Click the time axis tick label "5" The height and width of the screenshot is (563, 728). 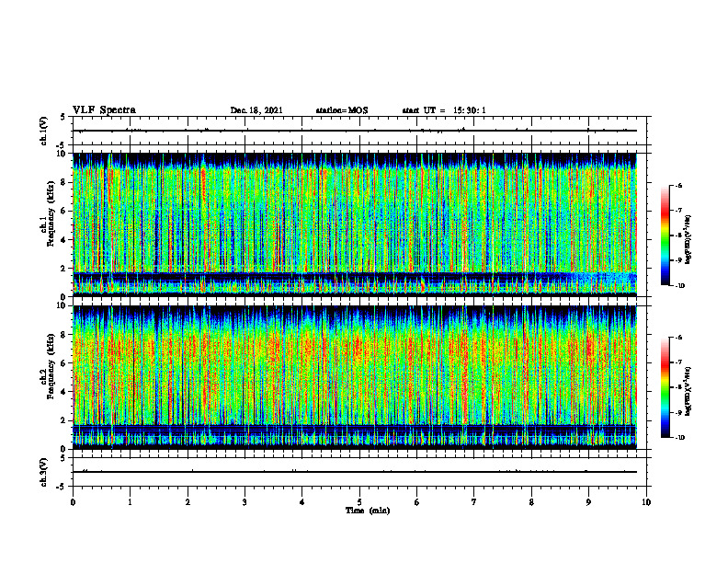(359, 502)
